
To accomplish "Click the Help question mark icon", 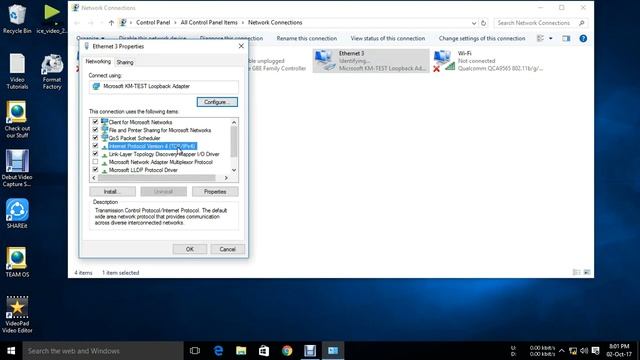I will (x=583, y=38).
